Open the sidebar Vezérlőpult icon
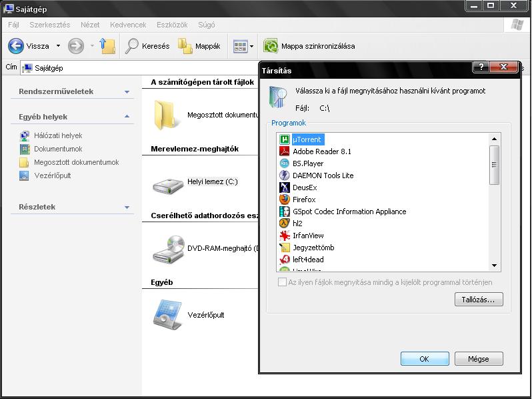This screenshot has width=532, height=399. coord(24,175)
